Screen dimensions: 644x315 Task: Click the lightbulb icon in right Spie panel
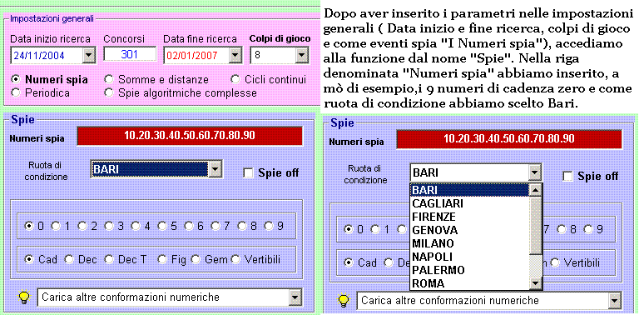344,300
